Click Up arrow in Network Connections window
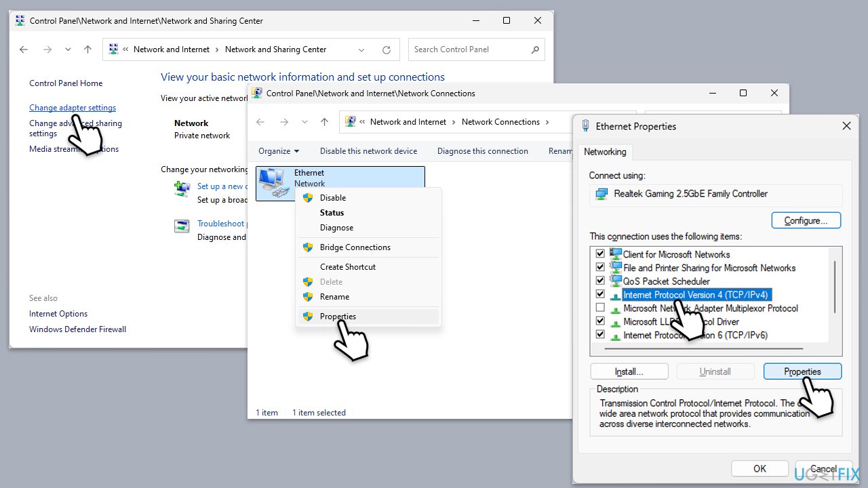This screenshot has height=488, width=868. click(324, 122)
